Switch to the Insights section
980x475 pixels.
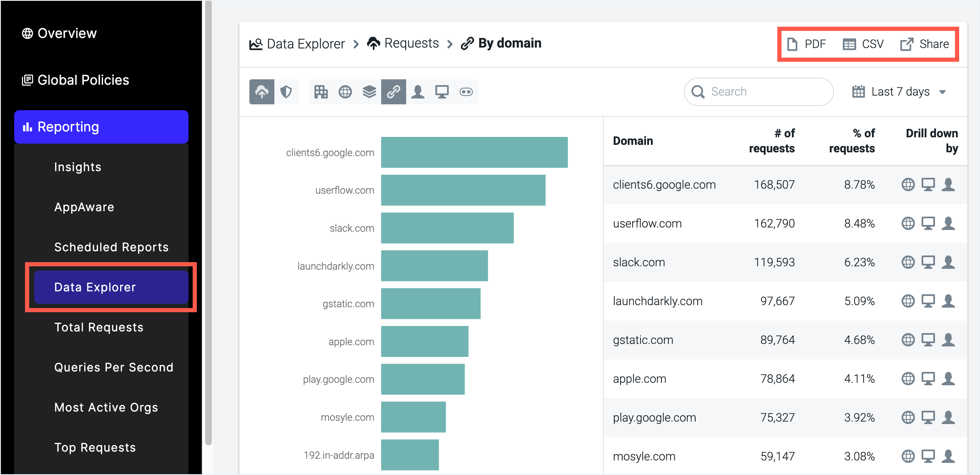[78, 167]
